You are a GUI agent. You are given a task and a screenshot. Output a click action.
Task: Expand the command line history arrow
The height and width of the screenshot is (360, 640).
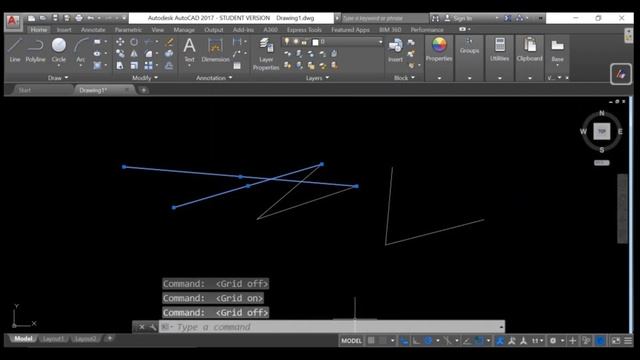click(501, 327)
